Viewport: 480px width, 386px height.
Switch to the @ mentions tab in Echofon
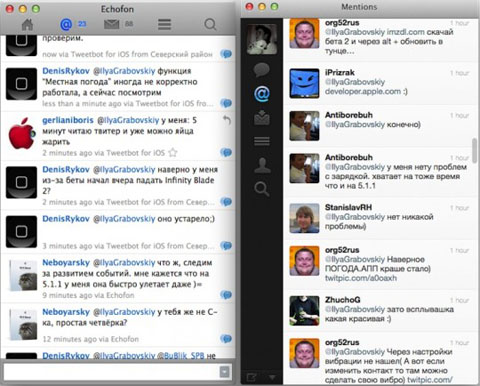[x=66, y=24]
